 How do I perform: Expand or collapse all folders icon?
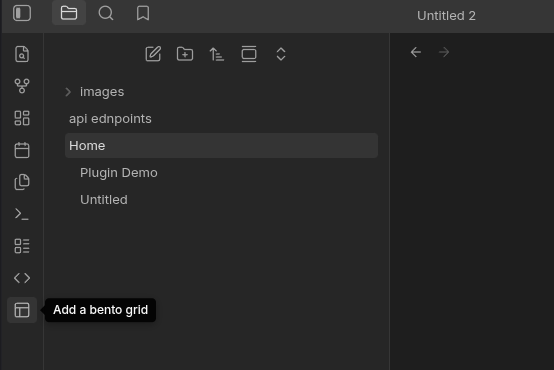click(281, 54)
